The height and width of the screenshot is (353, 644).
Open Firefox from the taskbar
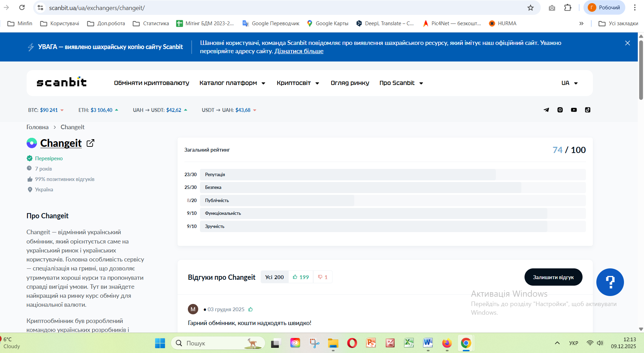(447, 343)
